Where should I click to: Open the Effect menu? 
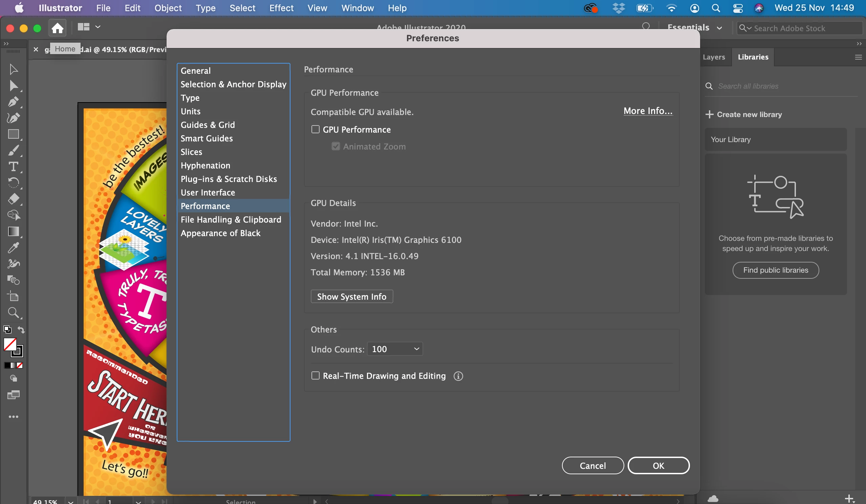coord(281,8)
